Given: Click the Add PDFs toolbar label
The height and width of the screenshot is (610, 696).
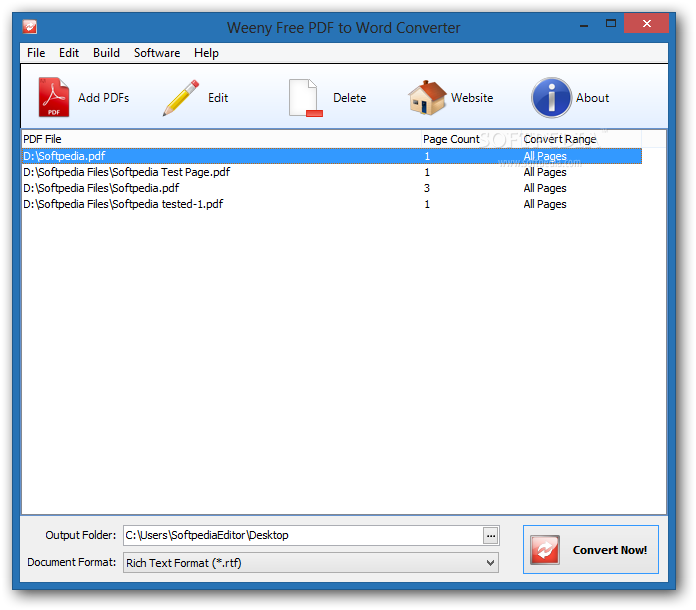Looking at the screenshot, I should [103, 98].
